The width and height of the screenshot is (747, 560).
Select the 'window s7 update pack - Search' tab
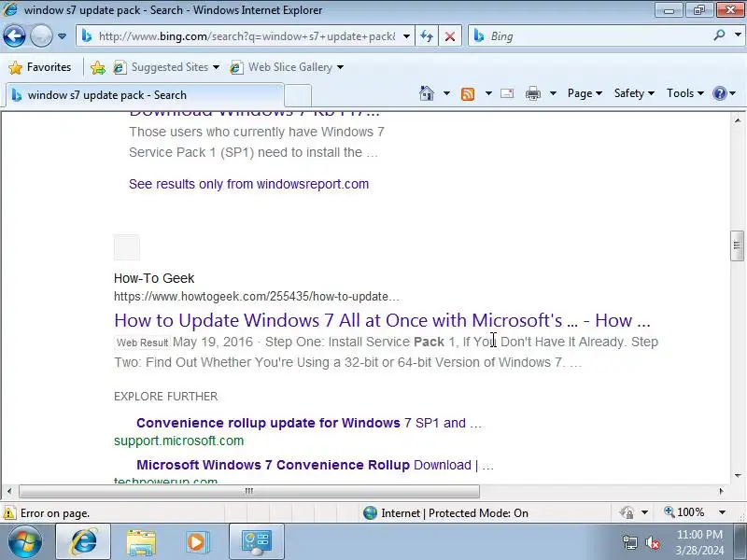coord(145,95)
